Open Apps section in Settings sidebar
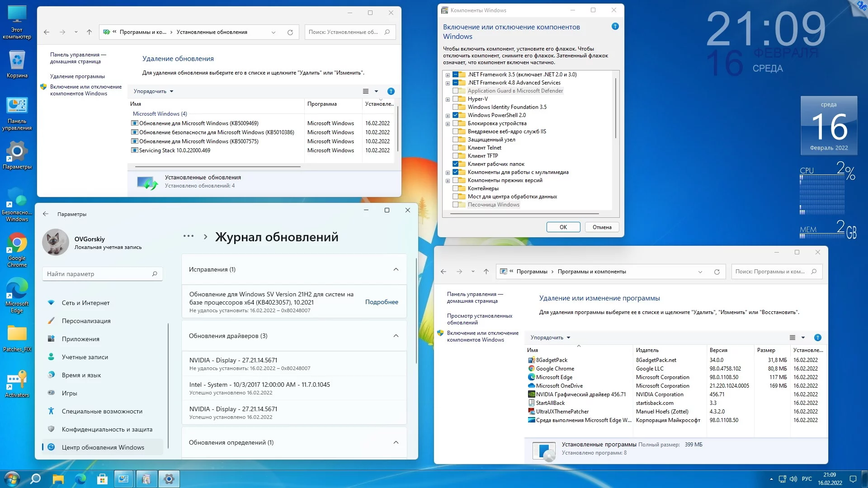Viewport: 868px width, 488px height. click(x=80, y=339)
